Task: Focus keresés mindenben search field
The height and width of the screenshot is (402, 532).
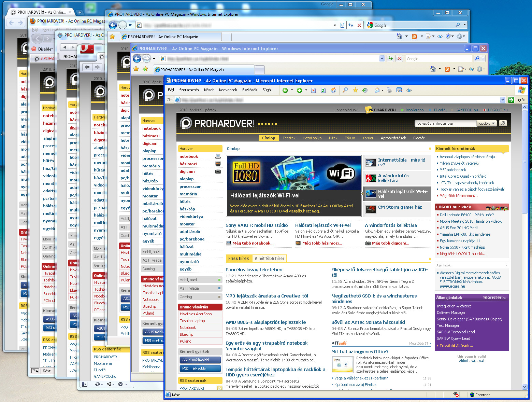Action: 445,123
